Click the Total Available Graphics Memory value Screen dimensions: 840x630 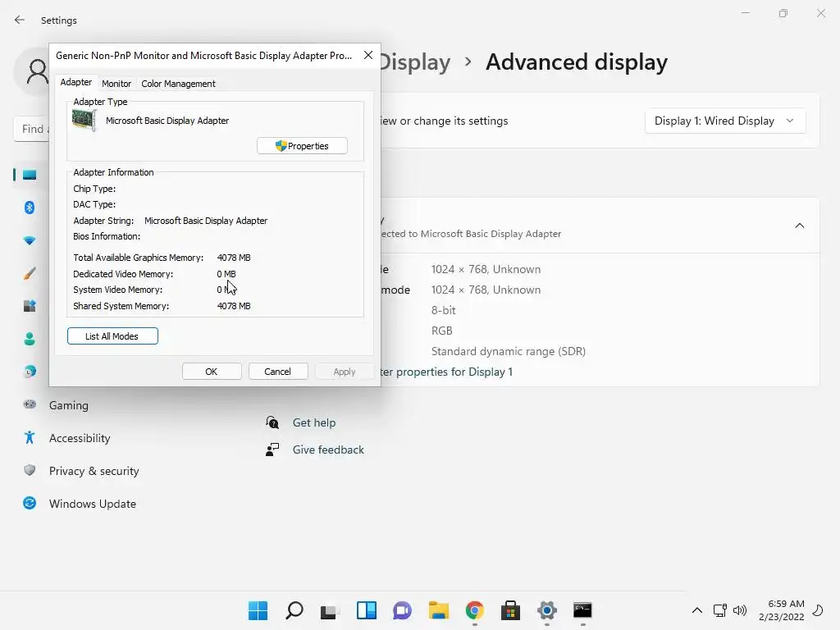tap(234, 258)
